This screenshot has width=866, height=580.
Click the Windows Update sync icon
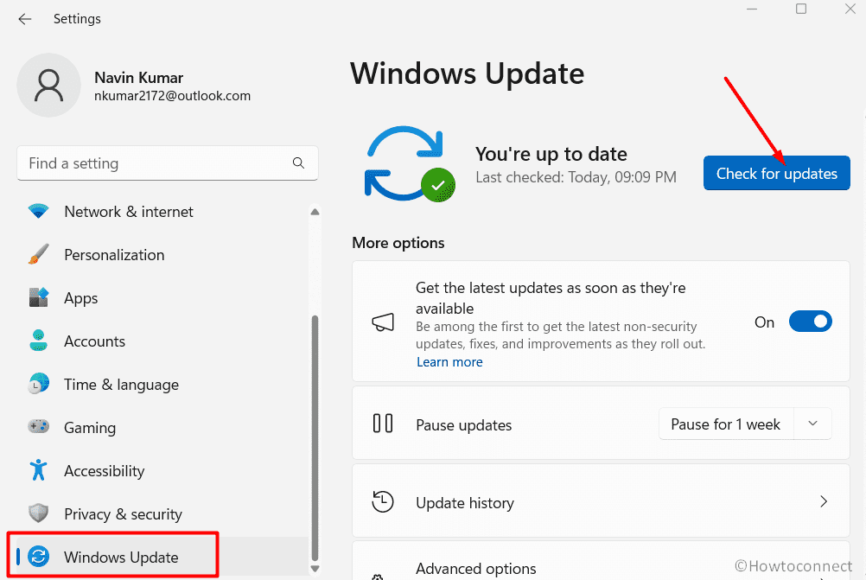coord(36,555)
